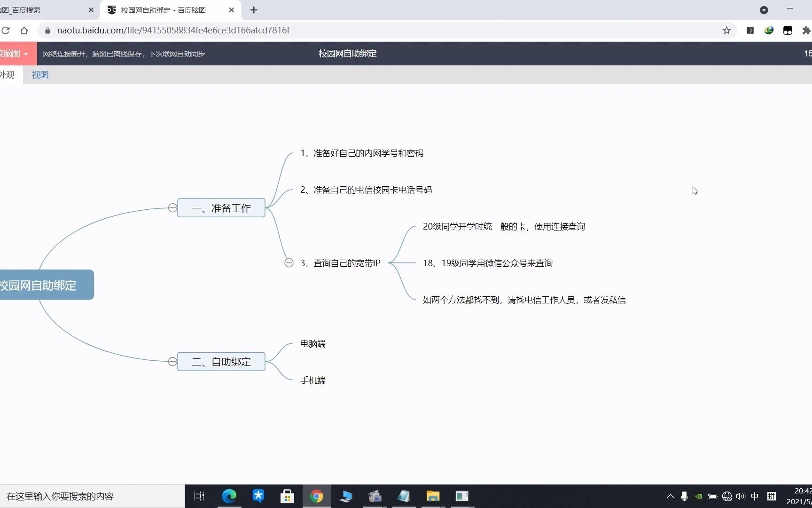The height and width of the screenshot is (508, 812).
Task: Open the volume speaker tray icon
Action: point(741,496)
